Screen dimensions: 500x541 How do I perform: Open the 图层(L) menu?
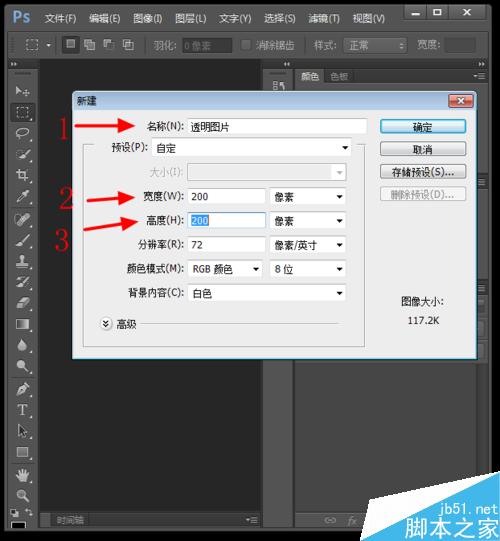[190, 18]
